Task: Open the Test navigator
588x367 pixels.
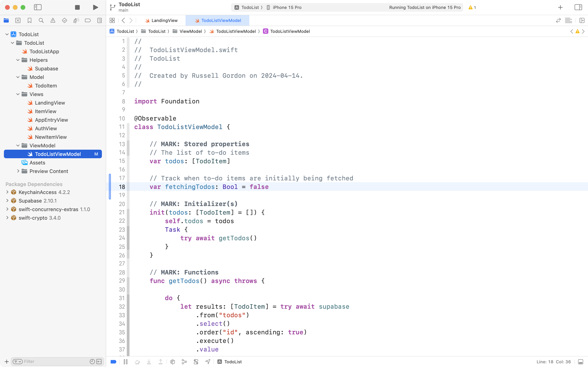Action: [65, 20]
